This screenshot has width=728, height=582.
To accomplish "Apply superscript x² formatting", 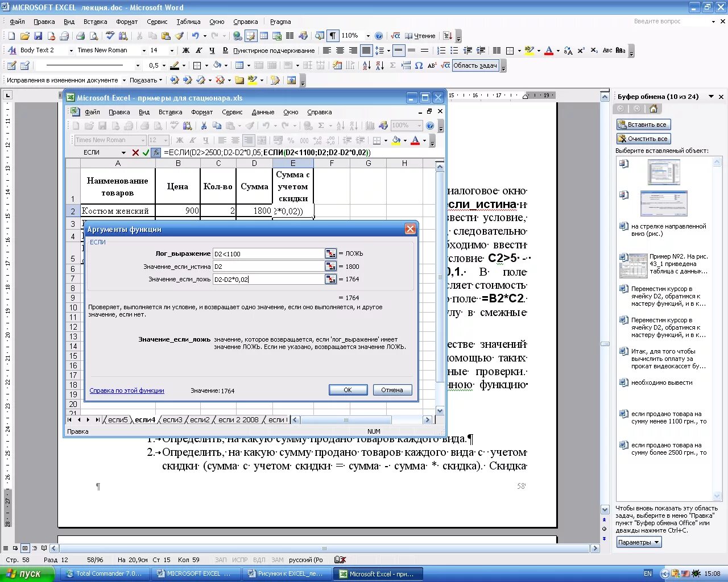I will [581, 51].
